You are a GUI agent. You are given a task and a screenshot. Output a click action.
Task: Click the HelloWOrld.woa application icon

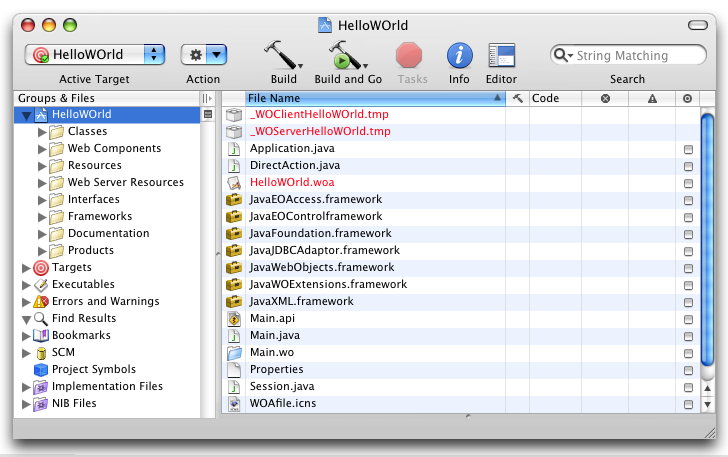pyautogui.click(x=234, y=183)
